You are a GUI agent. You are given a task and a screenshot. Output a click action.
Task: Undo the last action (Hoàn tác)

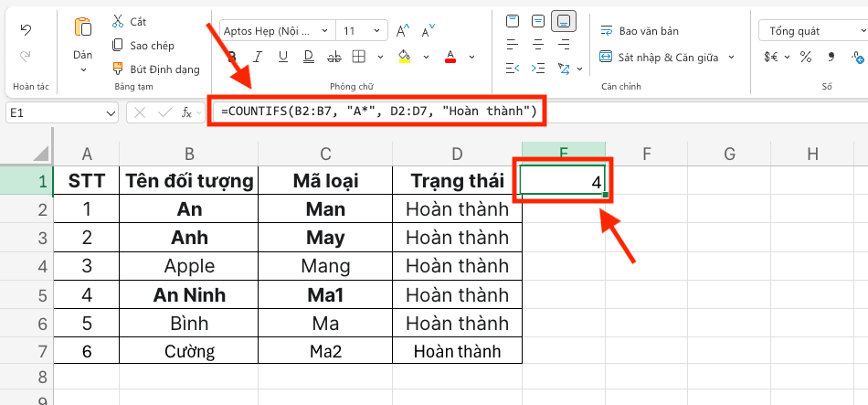pyautogui.click(x=26, y=30)
